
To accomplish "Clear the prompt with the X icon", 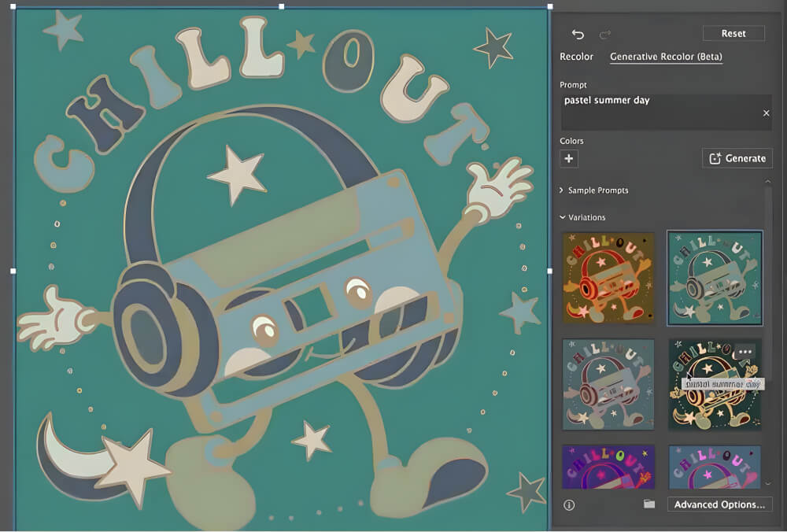I will [x=766, y=113].
